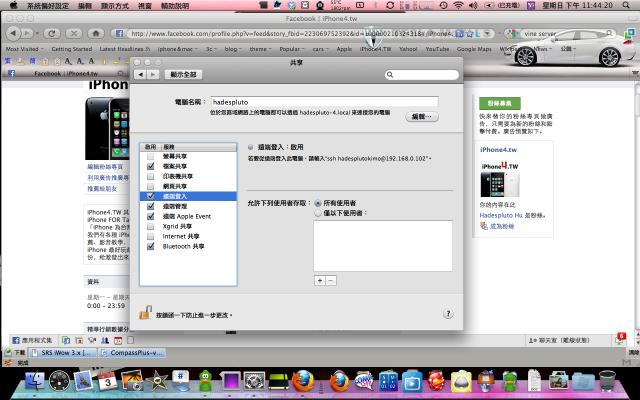Open the Google Maps bookmark
This screenshot has width=640, height=400.
(474, 49)
